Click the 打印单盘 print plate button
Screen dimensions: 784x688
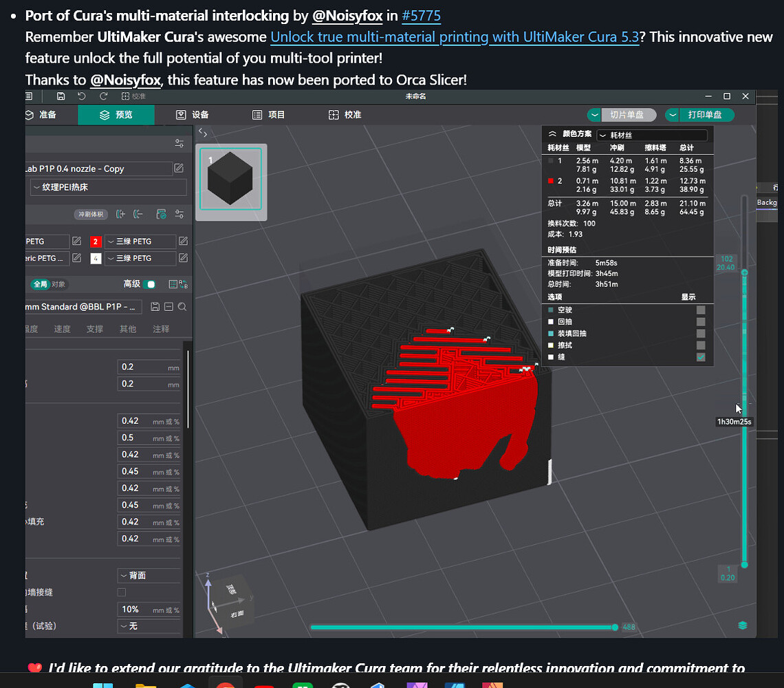706,115
